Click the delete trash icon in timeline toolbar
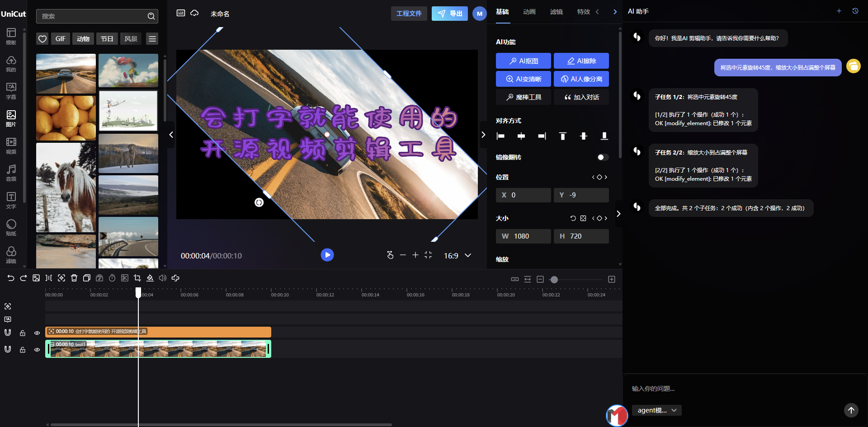868x427 pixels. [x=74, y=278]
